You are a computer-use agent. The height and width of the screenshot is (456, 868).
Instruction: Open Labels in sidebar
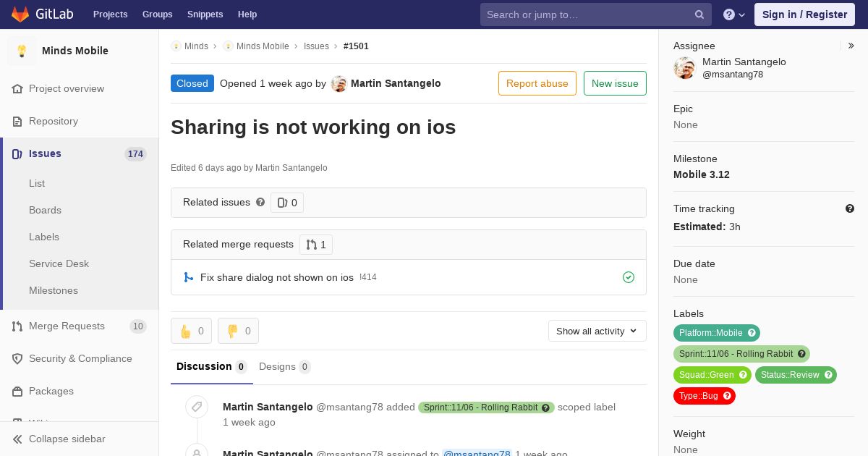[44, 237]
